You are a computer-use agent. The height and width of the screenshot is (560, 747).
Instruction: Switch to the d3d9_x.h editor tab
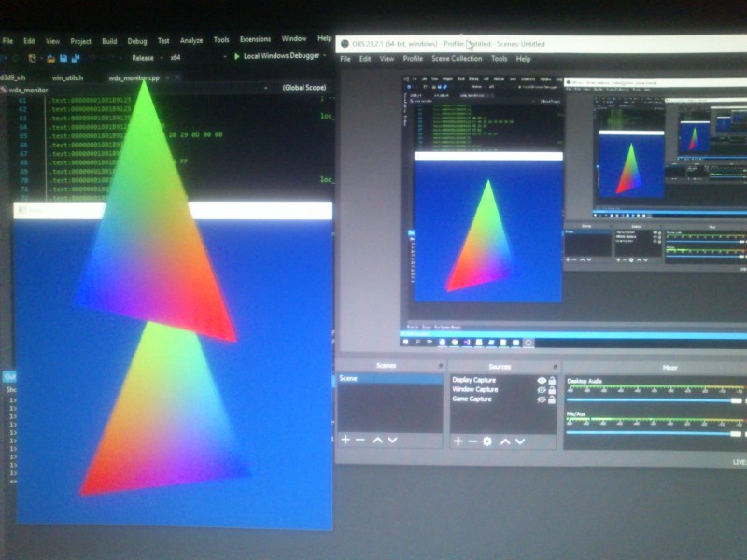pyautogui.click(x=13, y=77)
